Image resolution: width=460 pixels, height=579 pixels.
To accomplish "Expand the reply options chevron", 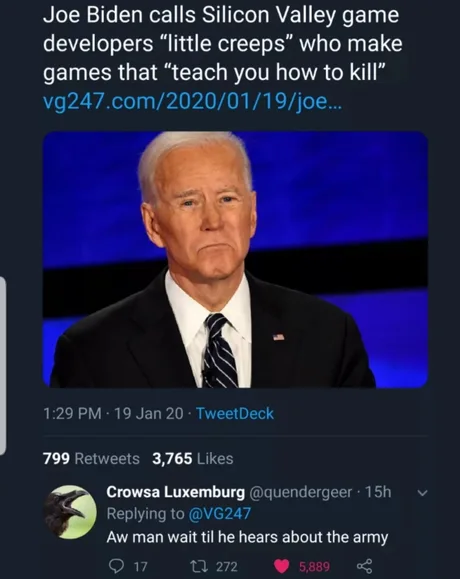I will click(422, 493).
